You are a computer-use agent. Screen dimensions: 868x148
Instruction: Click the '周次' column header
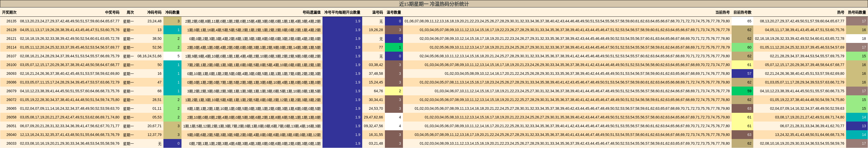pyautogui.click(x=130, y=12)
